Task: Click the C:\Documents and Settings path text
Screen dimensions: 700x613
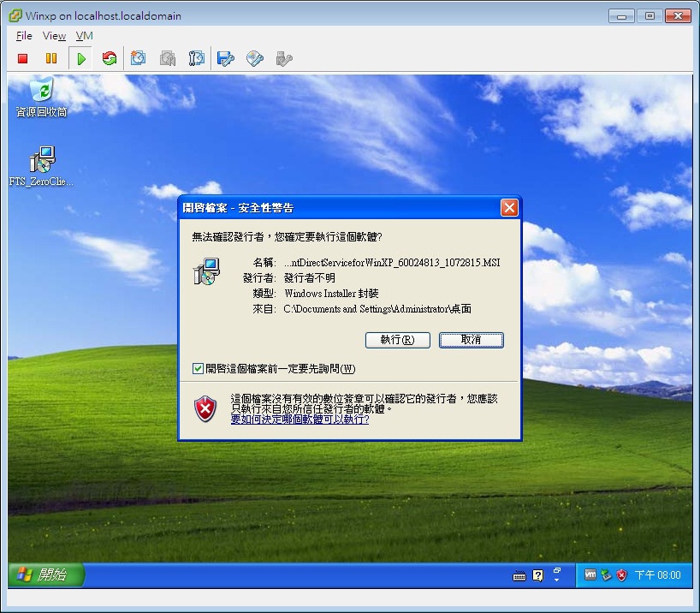Action: (x=377, y=309)
